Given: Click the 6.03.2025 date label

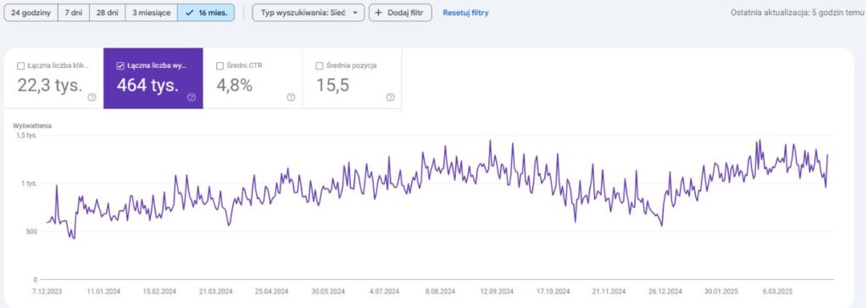Looking at the screenshot, I should click(778, 291).
